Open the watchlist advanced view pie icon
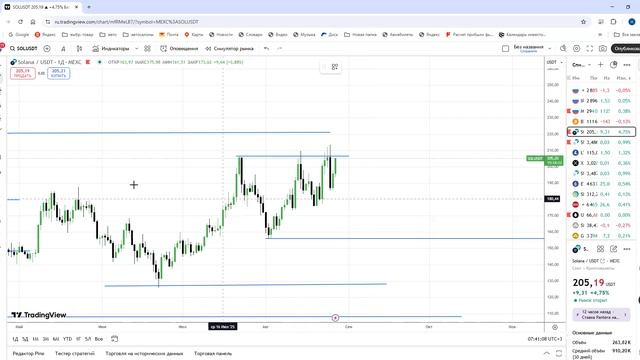 [x=613, y=64]
